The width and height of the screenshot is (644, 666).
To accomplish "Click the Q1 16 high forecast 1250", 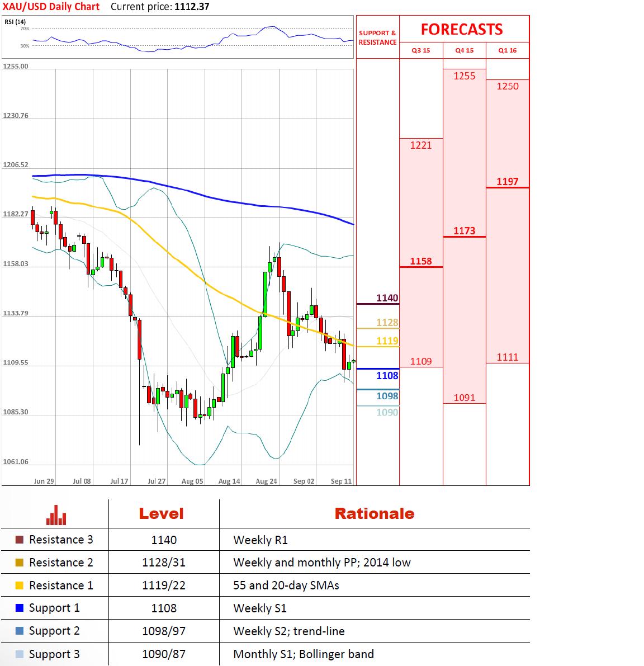I will 508,86.
